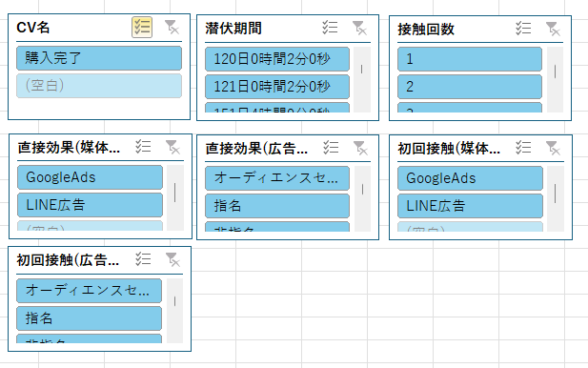This screenshot has height=368, width=588.
Task: Select LINE広告 in 直接効果(媒体 slicer
Action: point(90,205)
